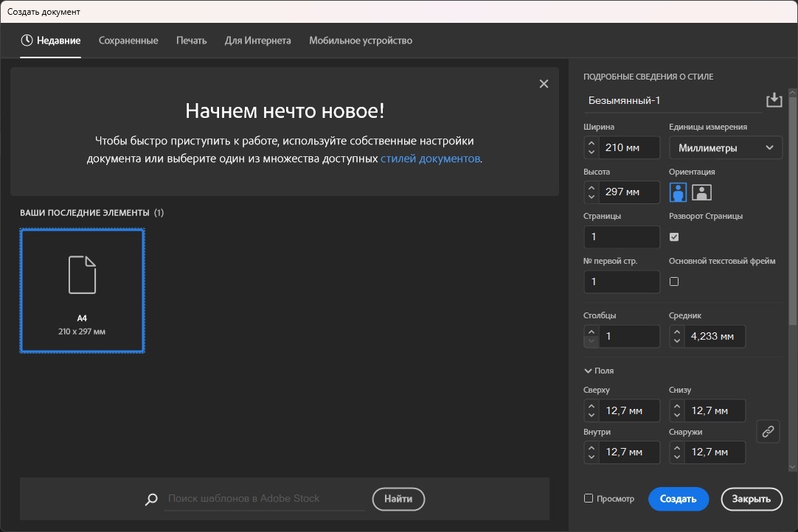Screen dimensions: 798x532
Task: Click the Ширина stepper arrows
Action: (x=590, y=148)
